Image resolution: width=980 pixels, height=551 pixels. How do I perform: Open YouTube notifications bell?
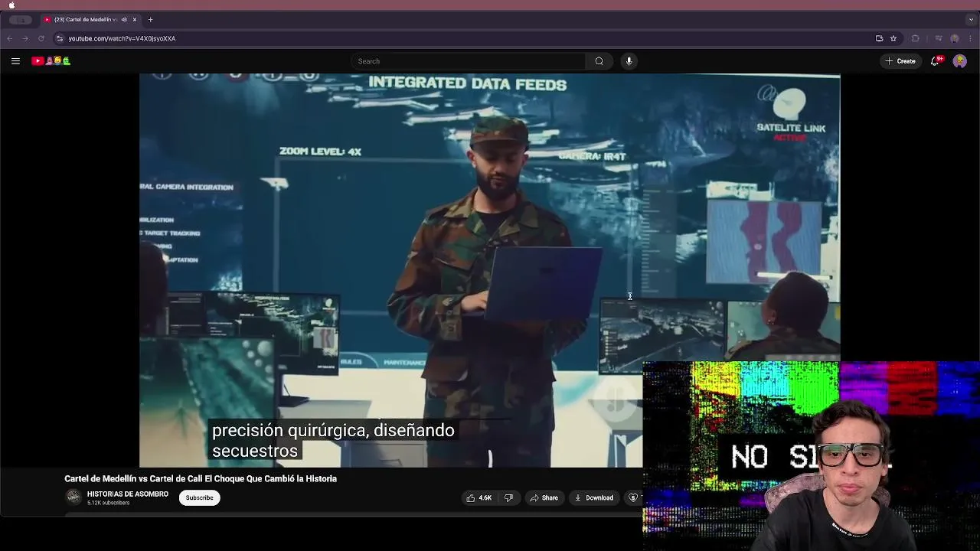point(935,61)
